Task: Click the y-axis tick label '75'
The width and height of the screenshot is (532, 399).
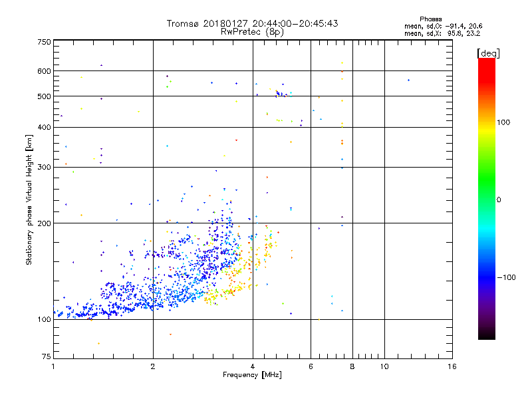Action: click(x=47, y=356)
